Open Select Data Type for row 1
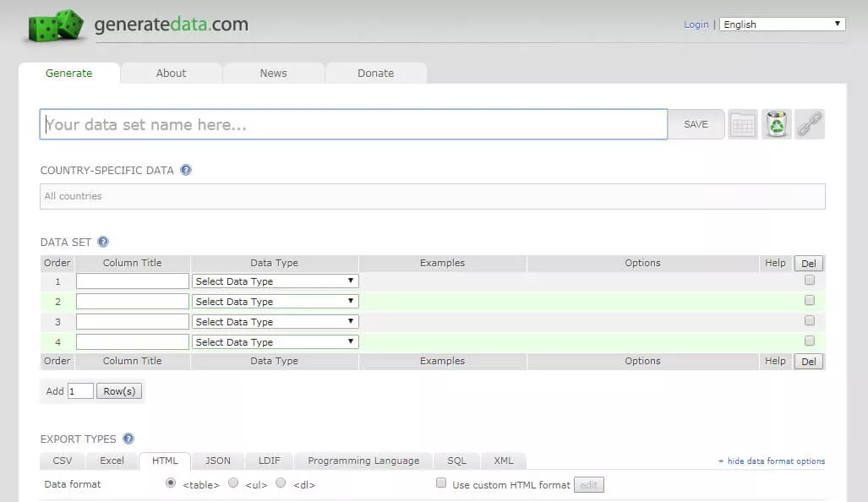 coord(276,281)
